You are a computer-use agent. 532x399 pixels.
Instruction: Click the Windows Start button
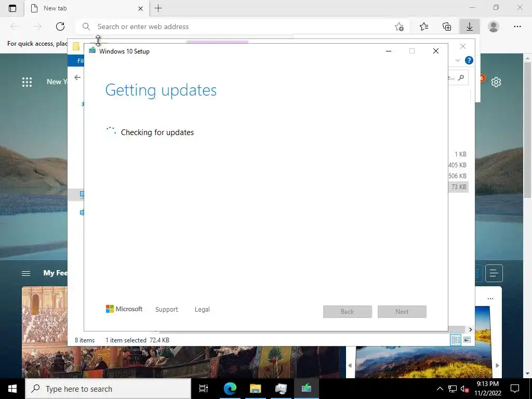(x=12, y=389)
